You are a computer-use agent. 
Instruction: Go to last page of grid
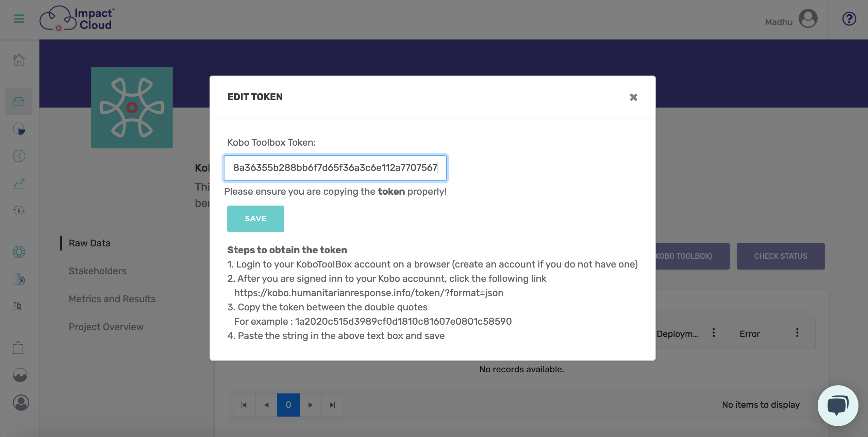coord(332,405)
